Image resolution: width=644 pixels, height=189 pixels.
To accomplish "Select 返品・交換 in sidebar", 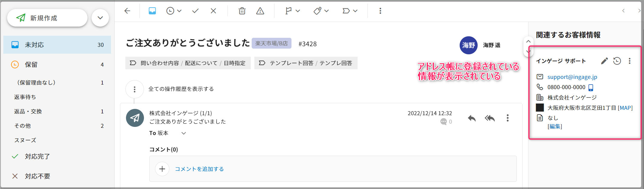I will tap(28, 111).
